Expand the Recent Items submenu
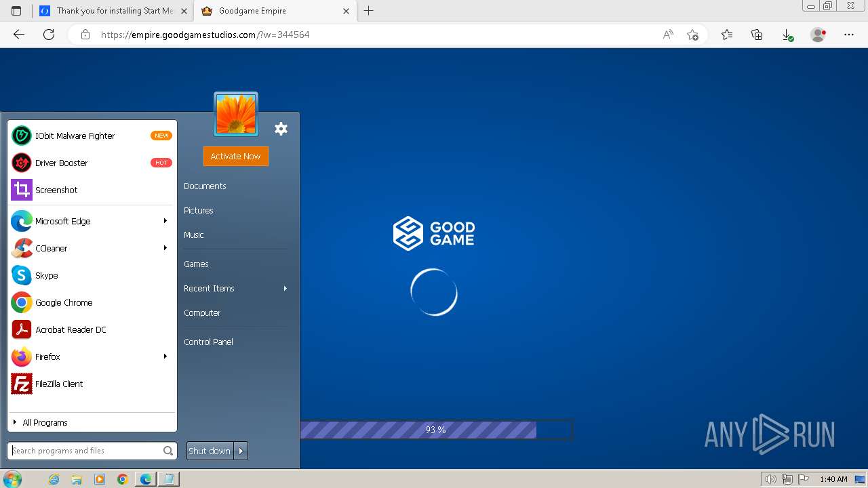 pos(235,289)
